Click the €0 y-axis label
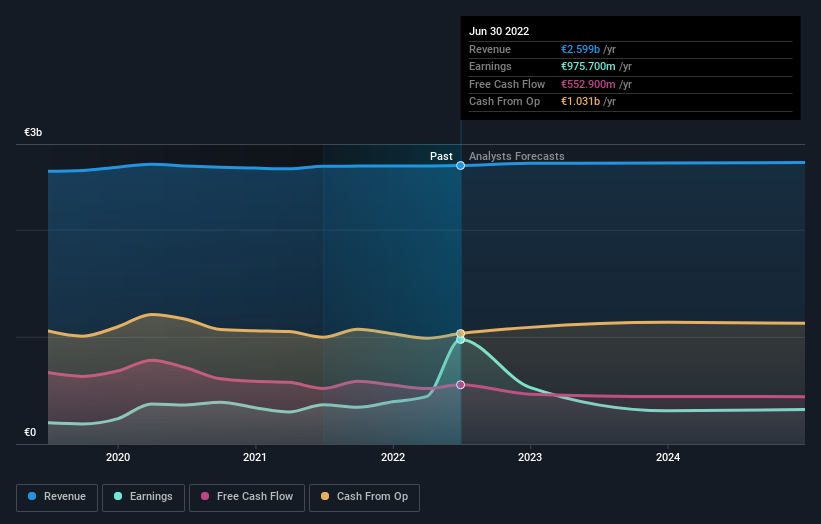Screen dimensions: 821x524 [30, 432]
